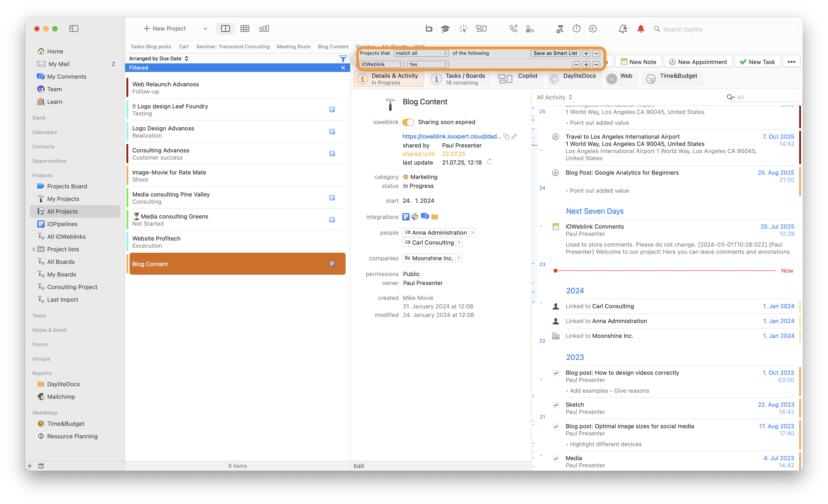Click the Slack integration icon

coord(415,216)
